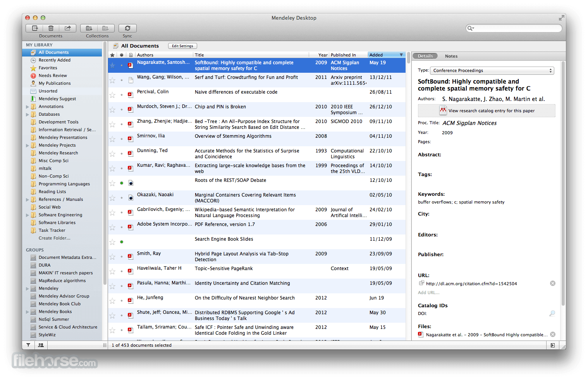Click the file attachment column header icon

pyautogui.click(x=131, y=55)
